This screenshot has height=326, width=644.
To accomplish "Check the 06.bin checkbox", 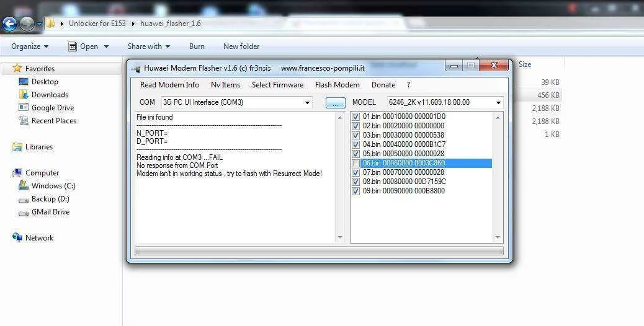I will point(356,163).
